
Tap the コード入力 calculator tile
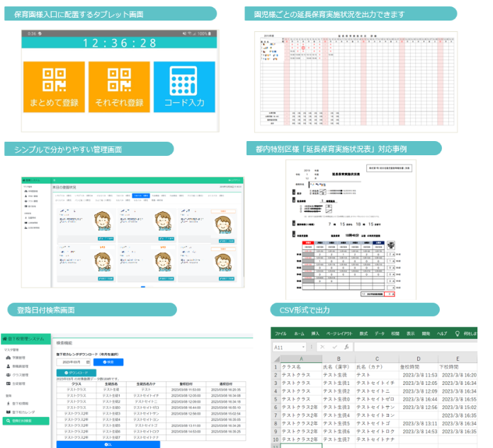[x=183, y=86]
